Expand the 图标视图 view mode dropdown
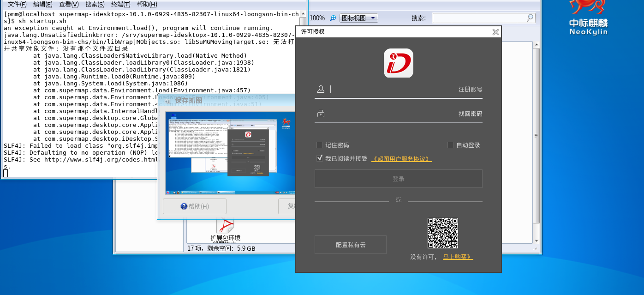This screenshot has height=295, width=644. (x=359, y=18)
